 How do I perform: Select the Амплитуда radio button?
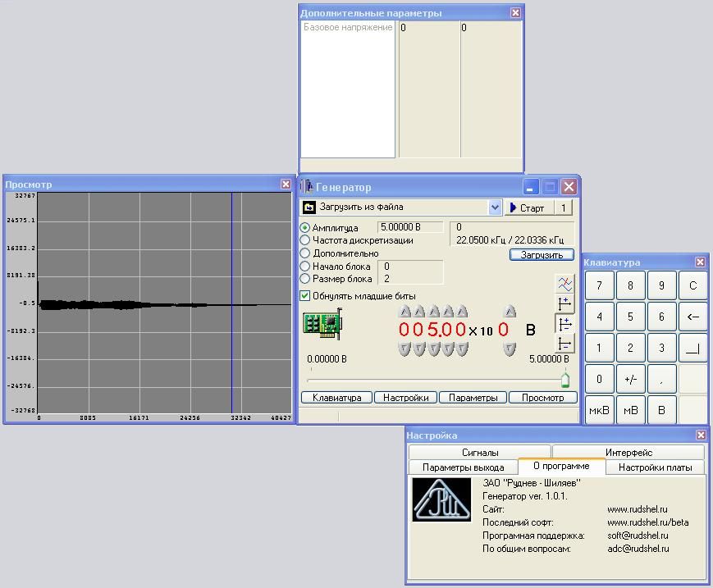[305, 228]
